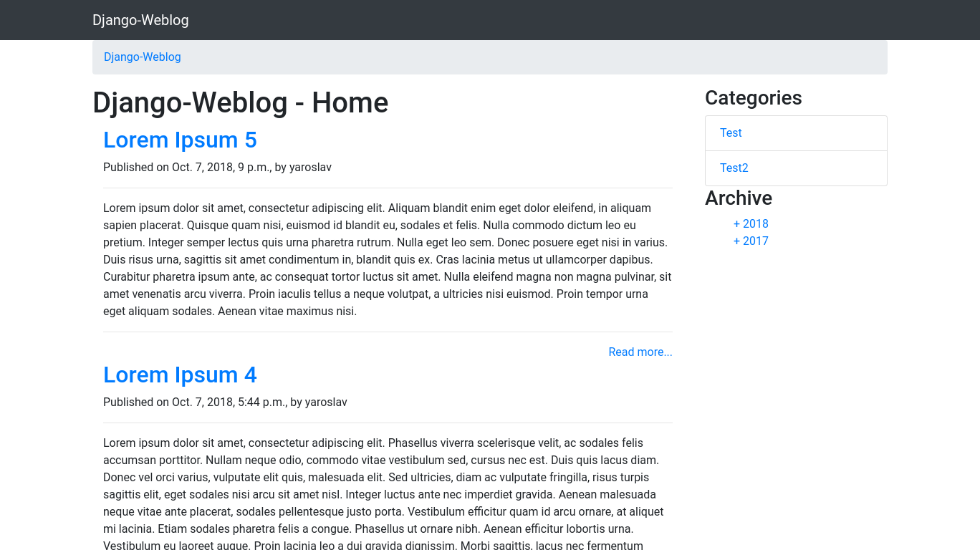Open the Lorem Ipsum 5 post title

(x=180, y=140)
